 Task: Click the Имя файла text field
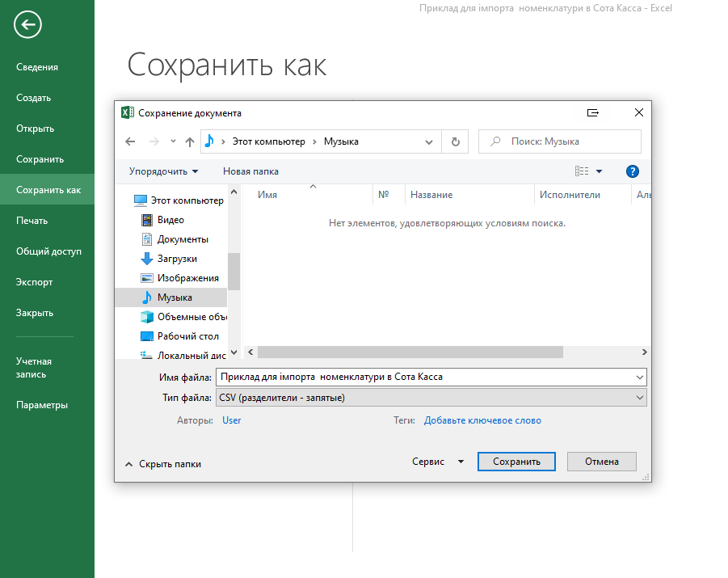425,377
